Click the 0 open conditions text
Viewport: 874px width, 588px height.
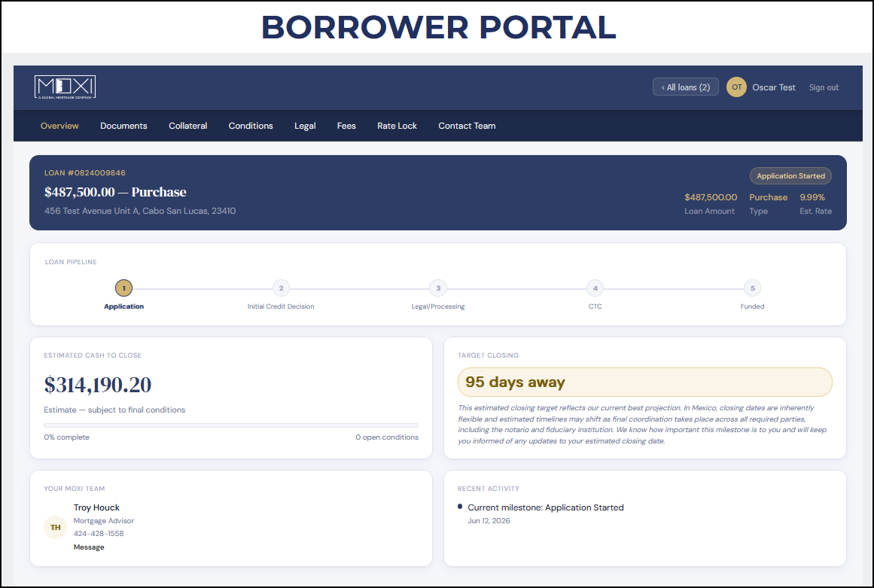point(387,437)
